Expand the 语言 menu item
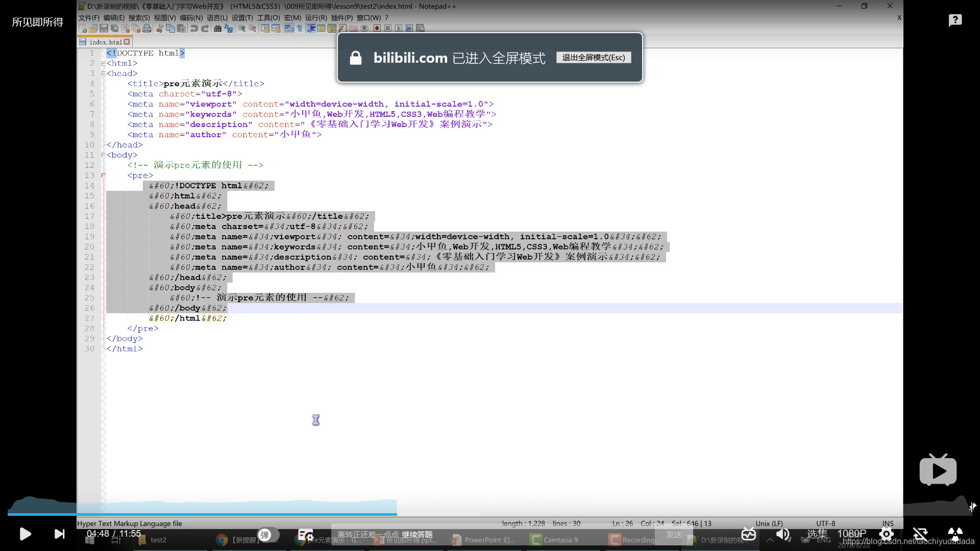This screenshot has width=980, height=551. click(x=218, y=17)
